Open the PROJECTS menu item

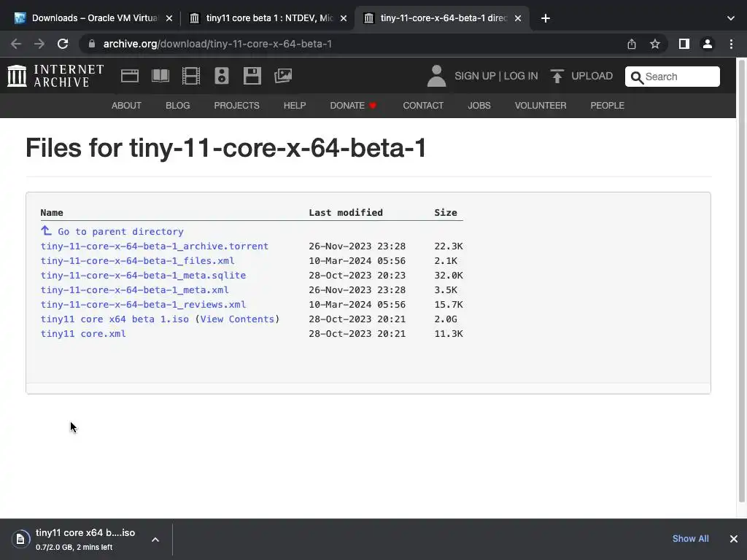pyautogui.click(x=237, y=106)
